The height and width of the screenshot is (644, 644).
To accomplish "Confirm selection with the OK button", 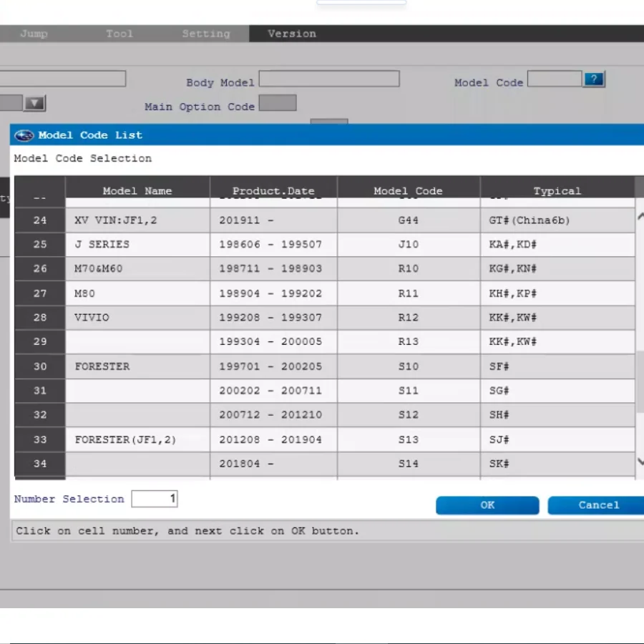I will [487, 505].
